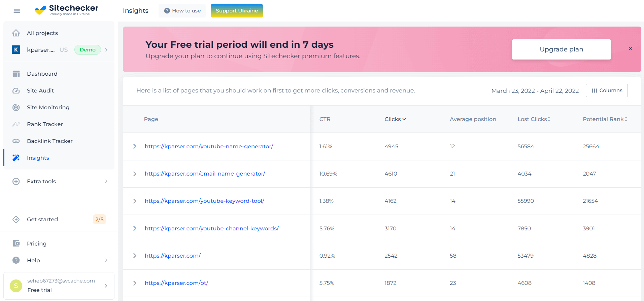This screenshot has width=644, height=301.
Task: Open https://kparser.com/pt/ link
Action: coord(176,283)
